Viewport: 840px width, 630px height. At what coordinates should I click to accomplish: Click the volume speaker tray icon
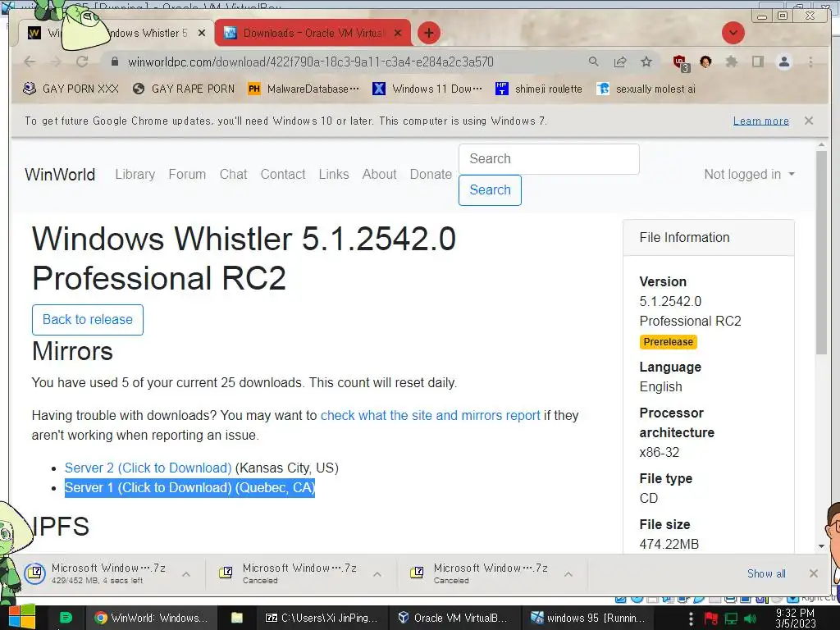point(751,619)
